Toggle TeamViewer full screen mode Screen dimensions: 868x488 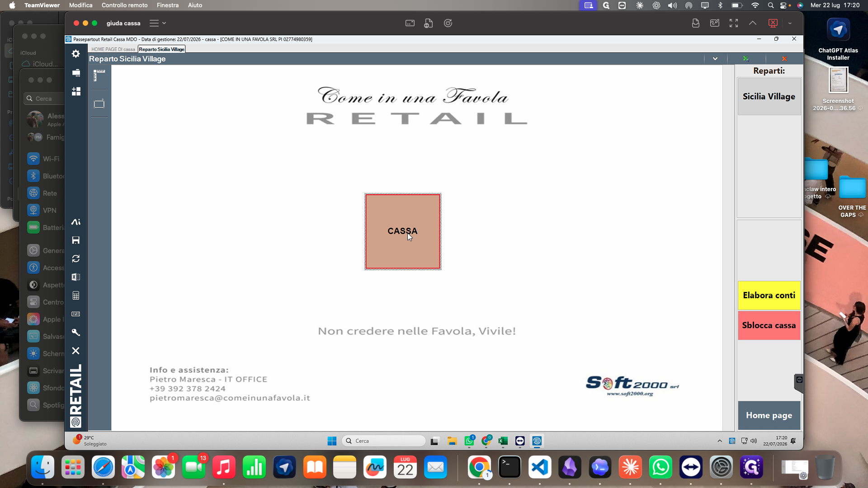734,23
